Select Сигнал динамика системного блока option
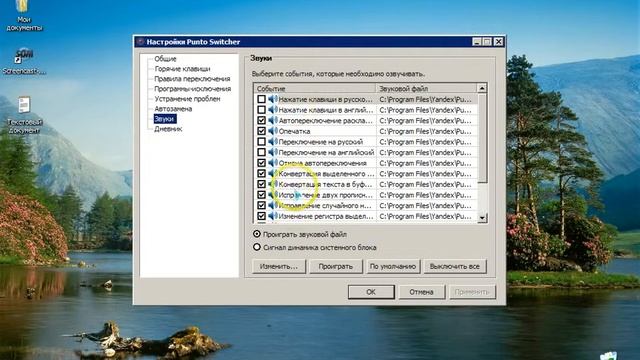 click(257, 247)
